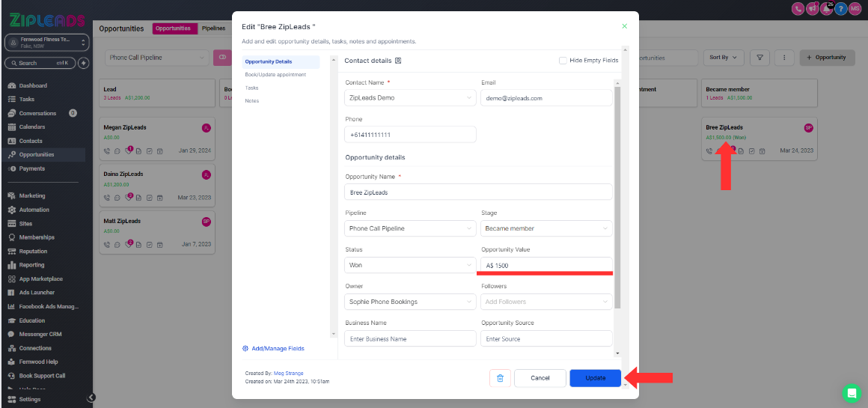This screenshot has width=868, height=408.
Task: Open Settings in the sidebar
Action: (x=29, y=399)
